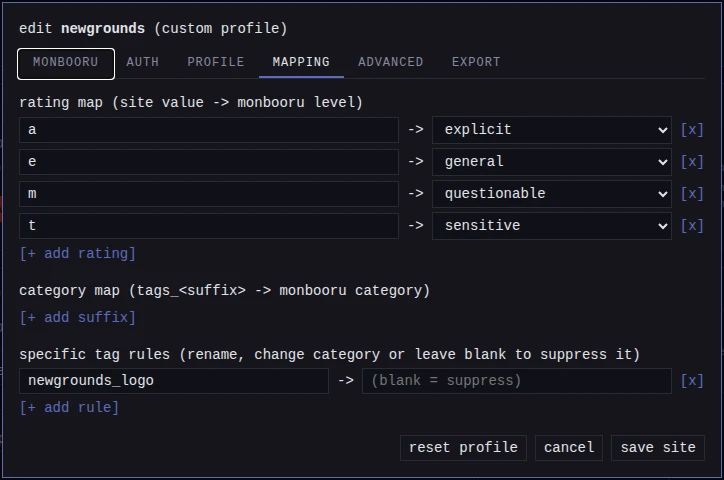Click the 'edit newgrounds (custom profile)' title
Image resolution: width=724 pixels, height=480 pixels.
point(153,29)
